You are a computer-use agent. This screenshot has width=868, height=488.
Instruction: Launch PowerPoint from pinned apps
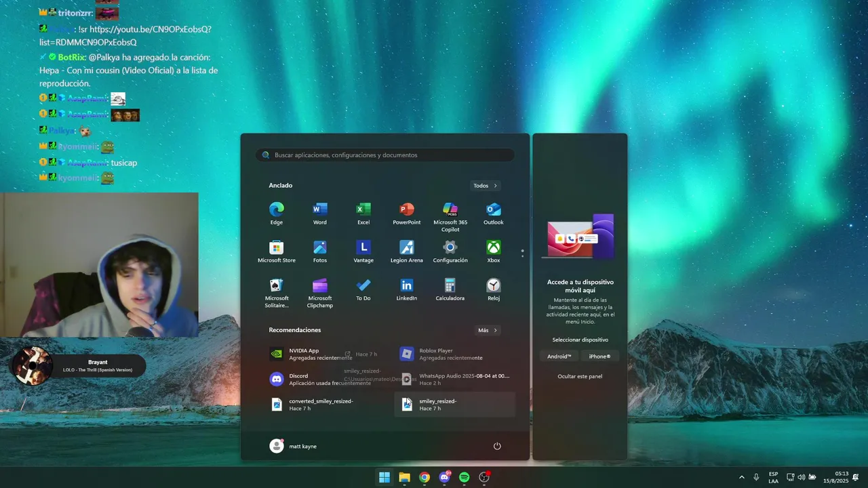[x=407, y=213]
